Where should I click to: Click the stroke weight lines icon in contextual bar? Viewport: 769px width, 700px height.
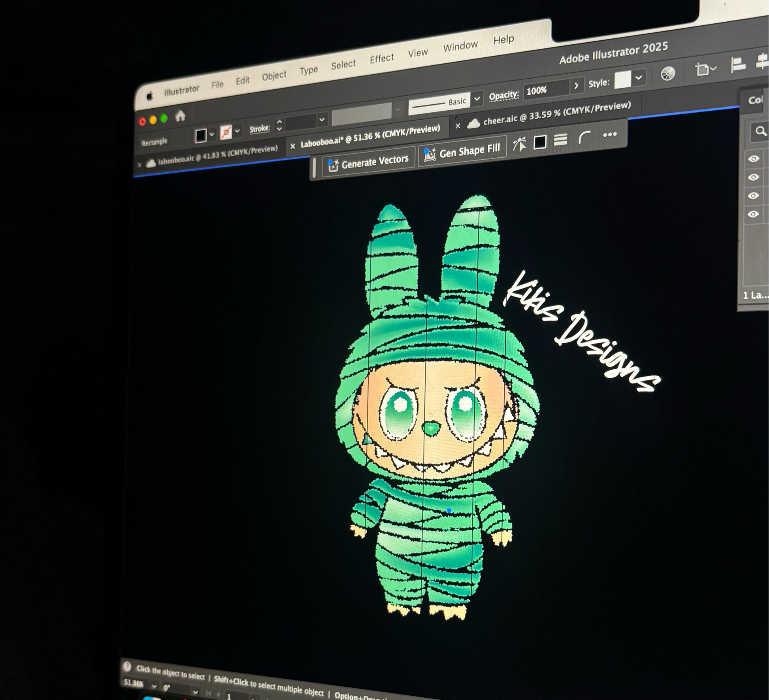pyautogui.click(x=560, y=140)
